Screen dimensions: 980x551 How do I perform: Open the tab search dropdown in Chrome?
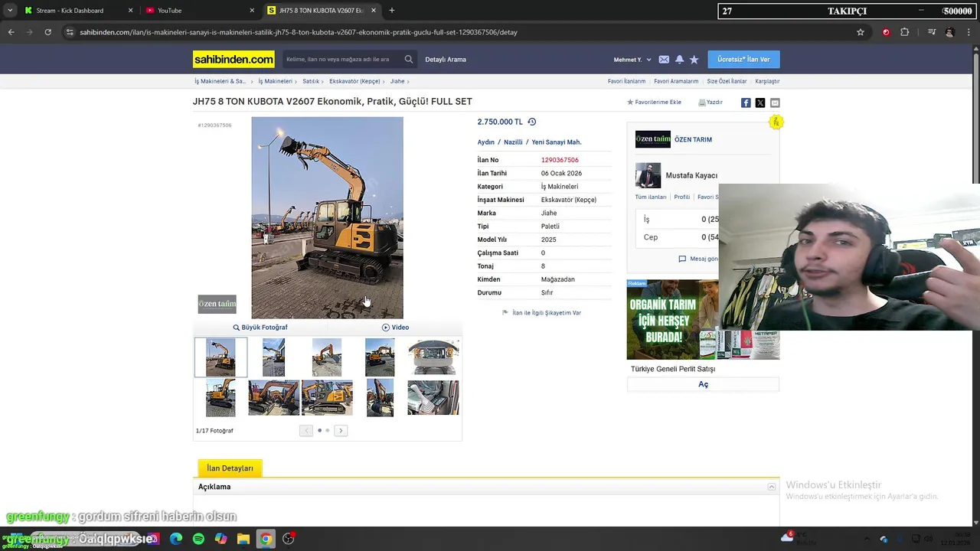coord(9,11)
